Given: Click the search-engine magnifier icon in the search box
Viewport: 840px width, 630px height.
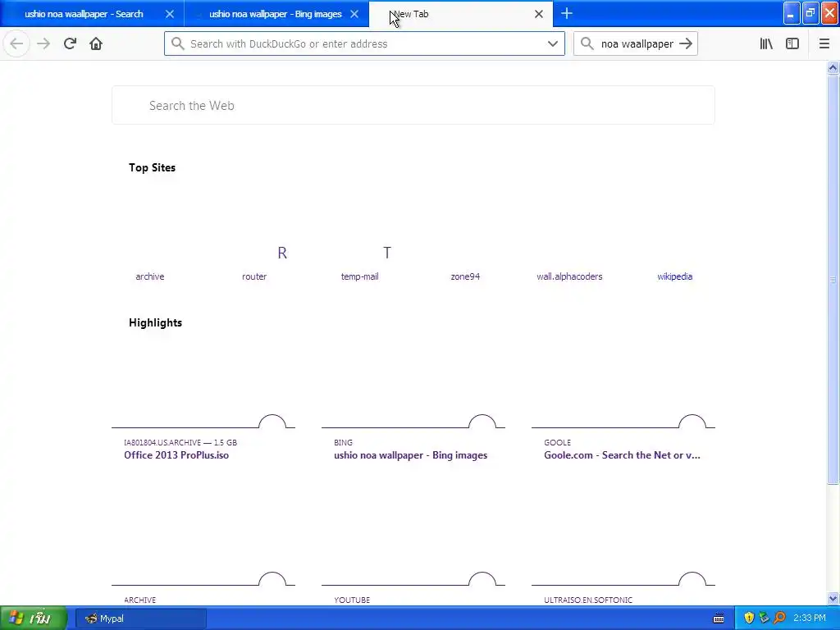Looking at the screenshot, I should pyautogui.click(x=587, y=43).
